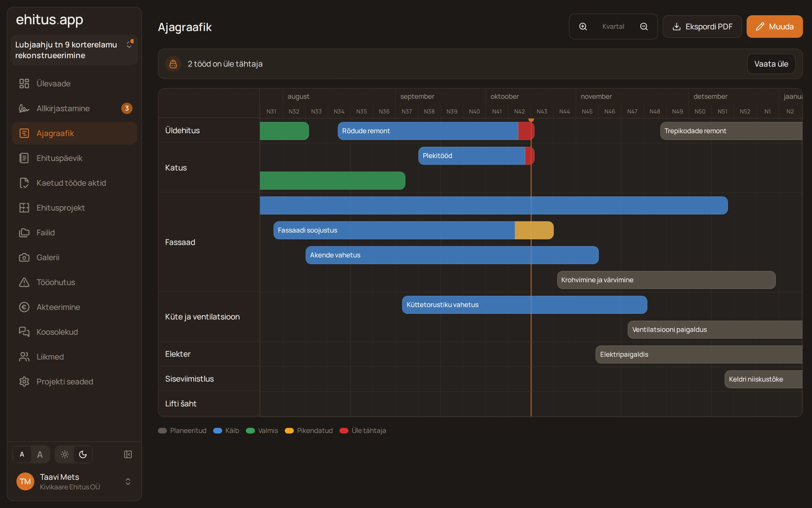This screenshot has height=508, width=812.
Task: Click the today marker on timeline
Action: (531, 120)
